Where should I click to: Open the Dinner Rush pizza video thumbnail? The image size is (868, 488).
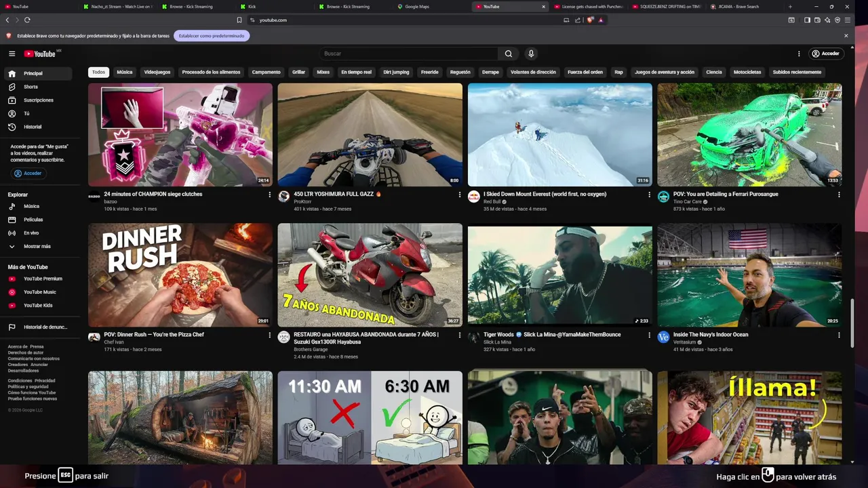pyautogui.click(x=180, y=275)
